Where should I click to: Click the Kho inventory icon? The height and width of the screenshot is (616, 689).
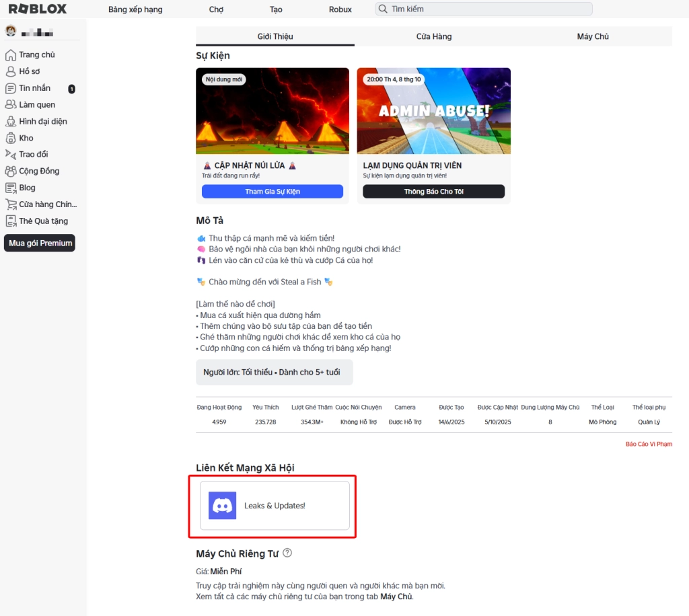pos(11,138)
